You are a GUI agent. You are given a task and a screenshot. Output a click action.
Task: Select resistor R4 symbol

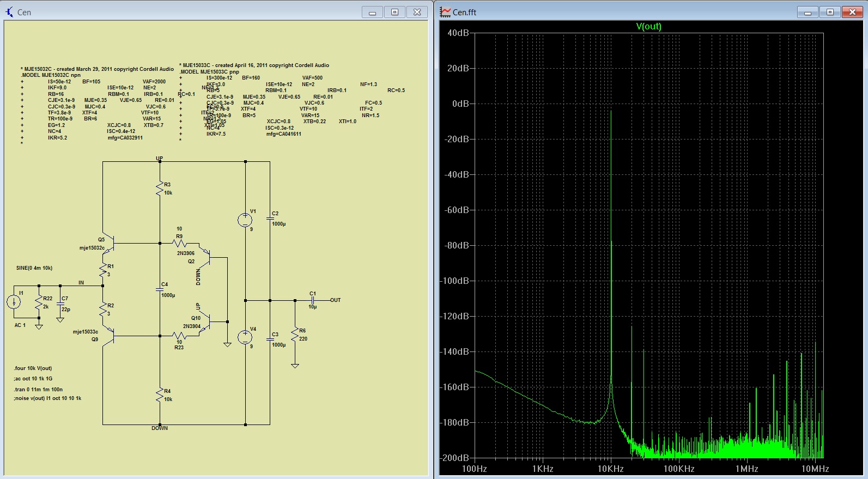click(x=160, y=395)
